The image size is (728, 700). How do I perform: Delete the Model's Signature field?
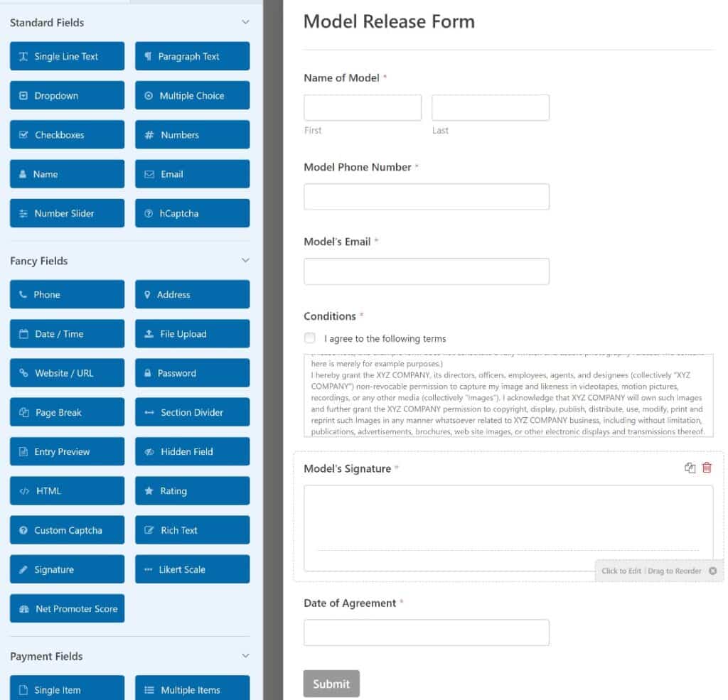coord(706,468)
